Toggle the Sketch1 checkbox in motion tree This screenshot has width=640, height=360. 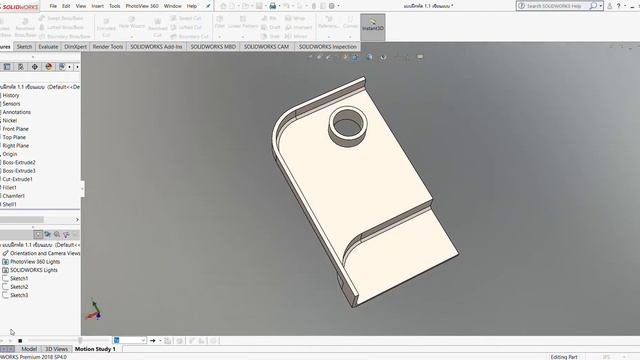click(5, 278)
